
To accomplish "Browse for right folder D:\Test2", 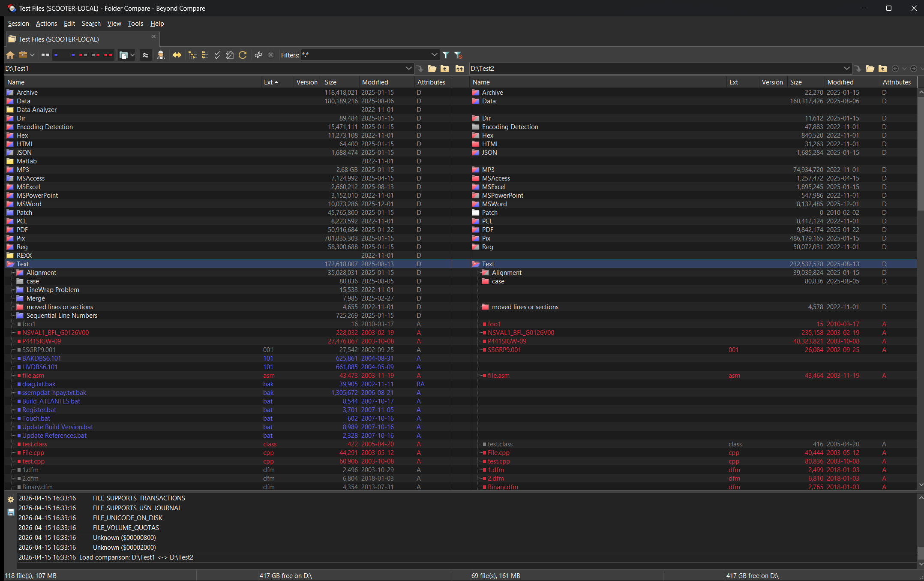I will [x=870, y=69].
